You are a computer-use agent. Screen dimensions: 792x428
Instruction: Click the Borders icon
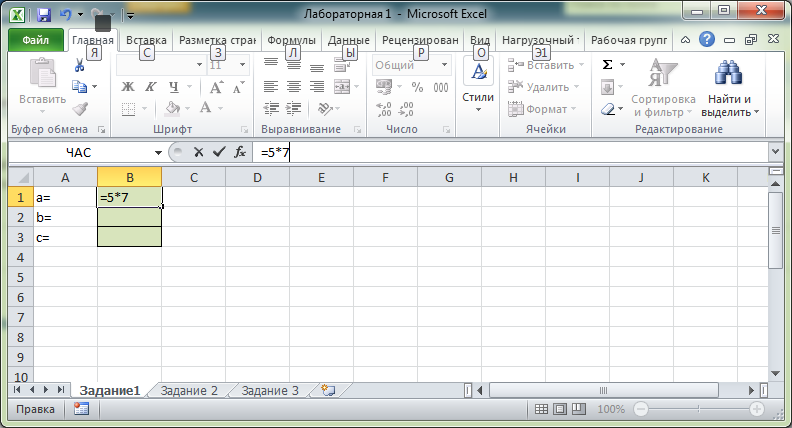pos(128,109)
